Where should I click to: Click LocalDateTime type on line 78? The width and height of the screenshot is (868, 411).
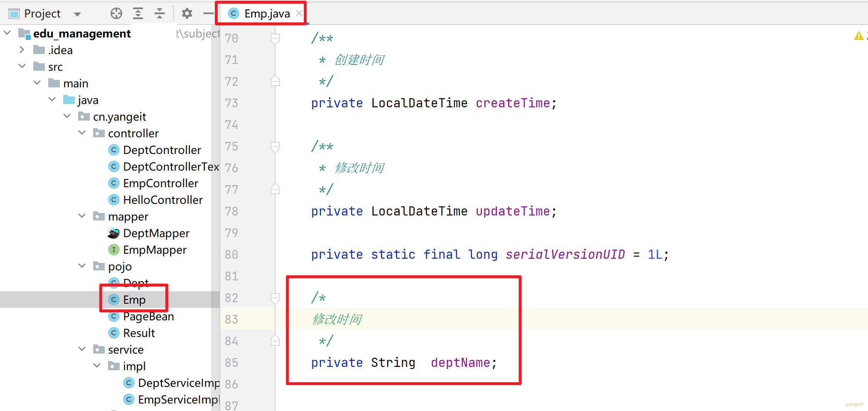pyautogui.click(x=419, y=211)
